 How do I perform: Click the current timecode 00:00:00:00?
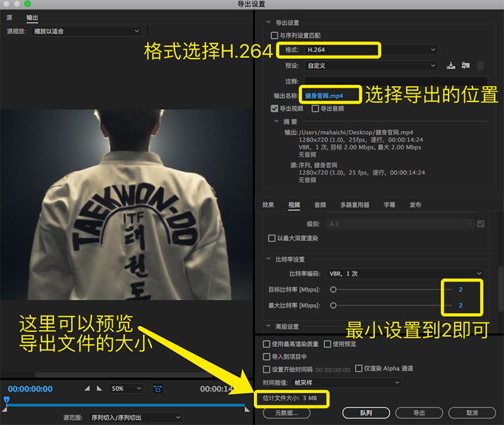[30, 388]
